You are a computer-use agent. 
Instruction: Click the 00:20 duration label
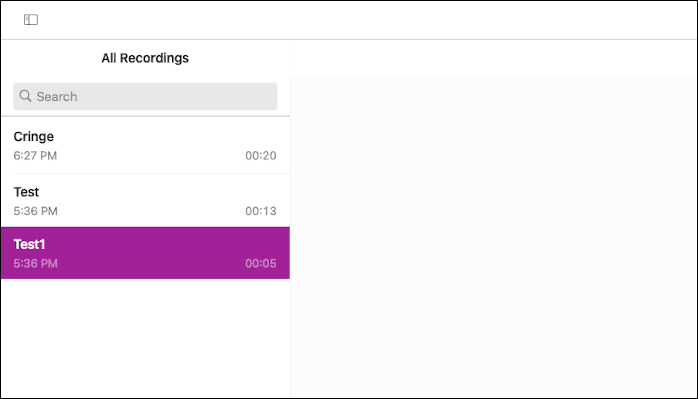(261, 155)
